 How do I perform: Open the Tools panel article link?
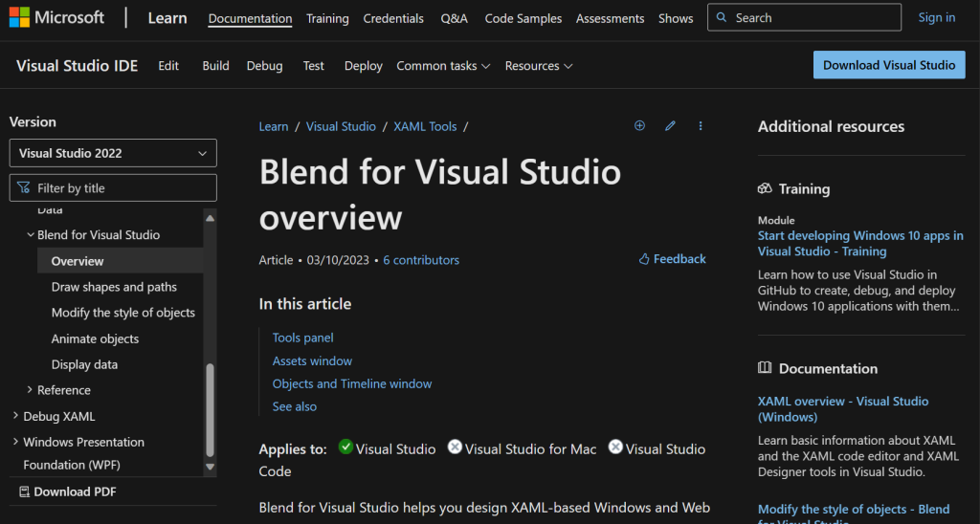302,338
